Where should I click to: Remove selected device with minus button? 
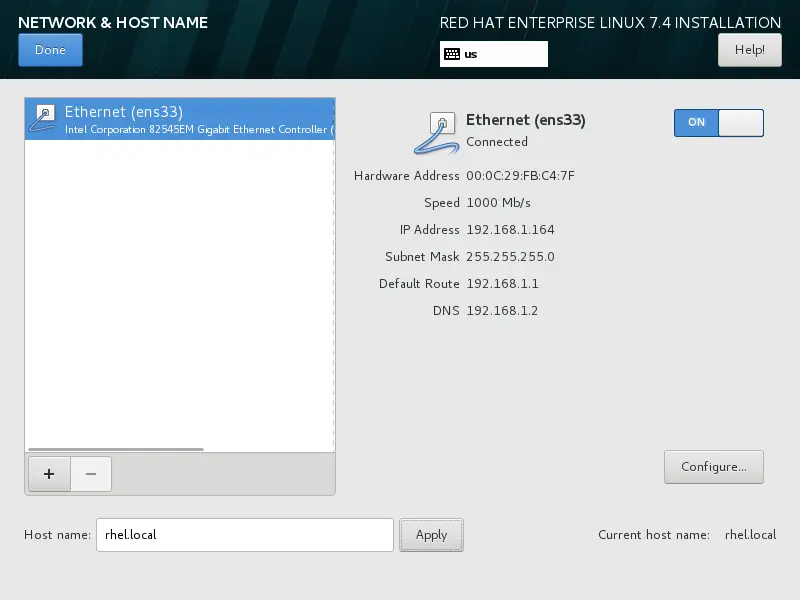tap(91, 474)
